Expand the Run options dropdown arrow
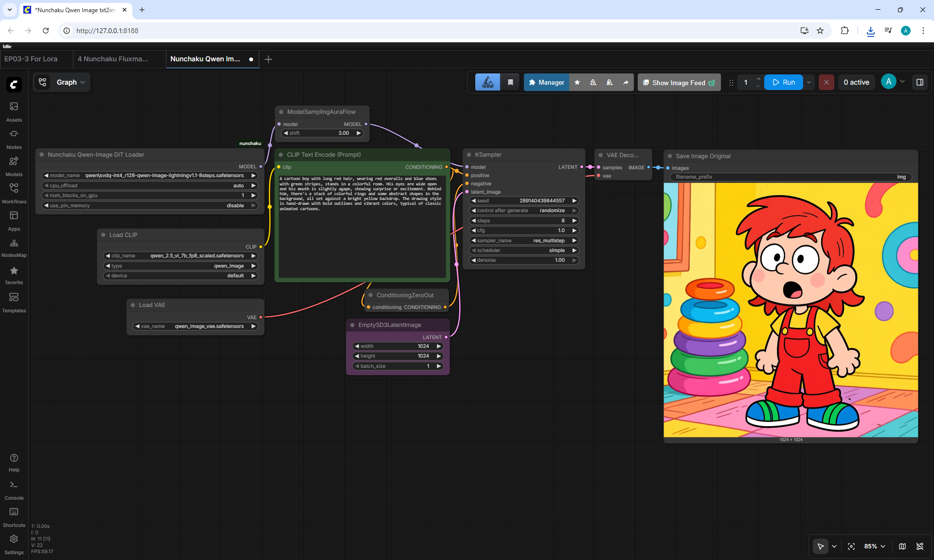 tap(809, 82)
